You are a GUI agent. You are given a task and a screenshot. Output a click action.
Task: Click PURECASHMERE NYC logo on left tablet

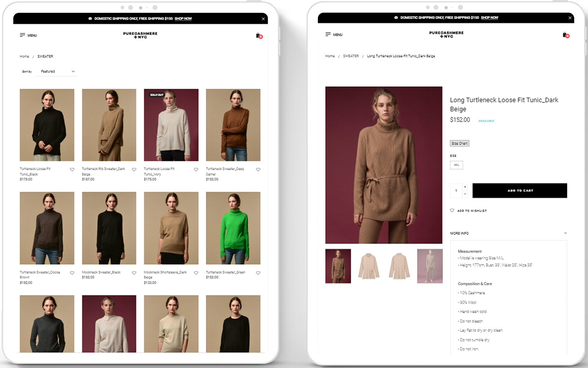click(140, 35)
